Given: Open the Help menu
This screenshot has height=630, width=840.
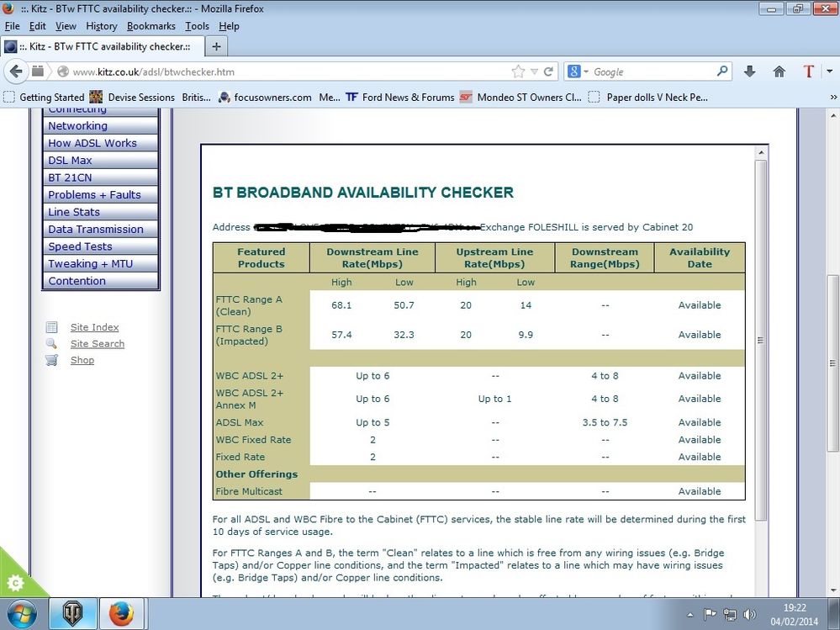Looking at the screenshot, I should (x=229, y=26).
